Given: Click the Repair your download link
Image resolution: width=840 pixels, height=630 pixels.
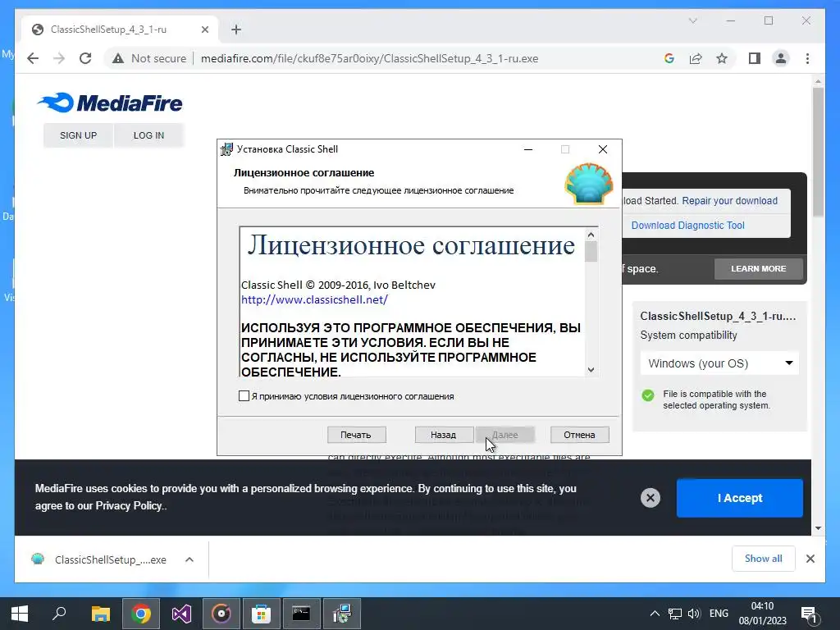Looking at the screenshot, I should coord(729,201).
